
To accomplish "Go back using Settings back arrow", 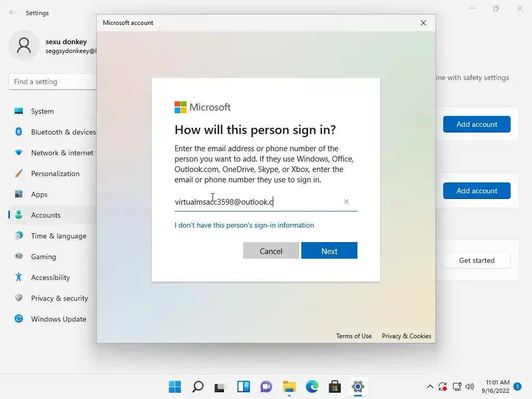I will [12, 12].
